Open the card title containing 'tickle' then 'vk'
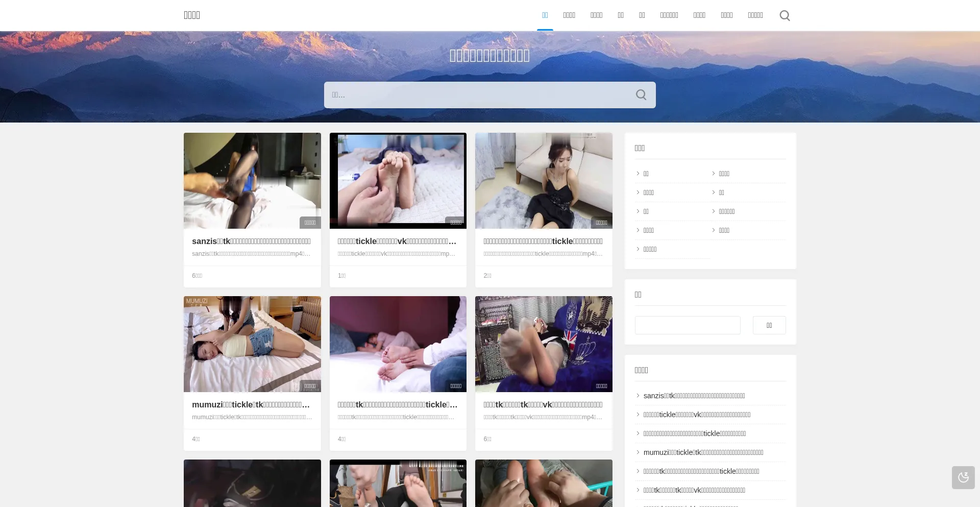The height and width of the screenshot is (507, 980). point(397,242)
